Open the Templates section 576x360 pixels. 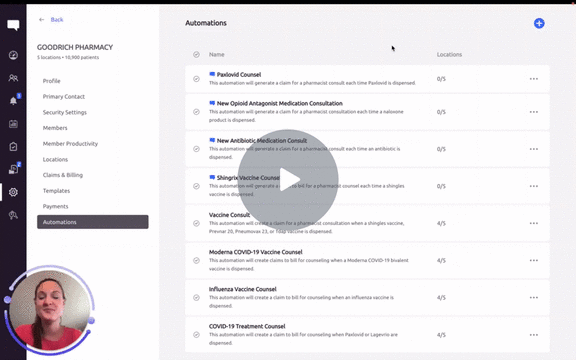click(56, 191)
